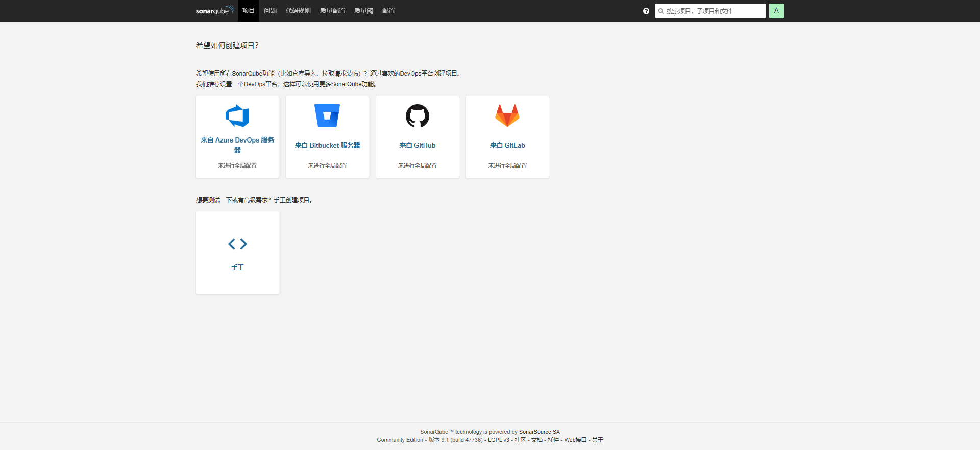Click 未进行全局配置 under GitHub

pos(418,165)
